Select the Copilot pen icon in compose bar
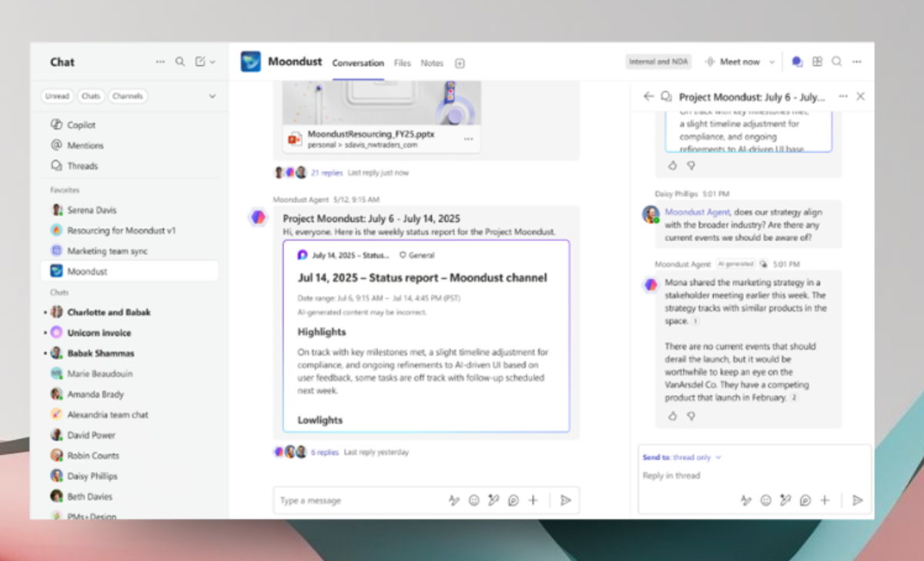 point(494,500)
